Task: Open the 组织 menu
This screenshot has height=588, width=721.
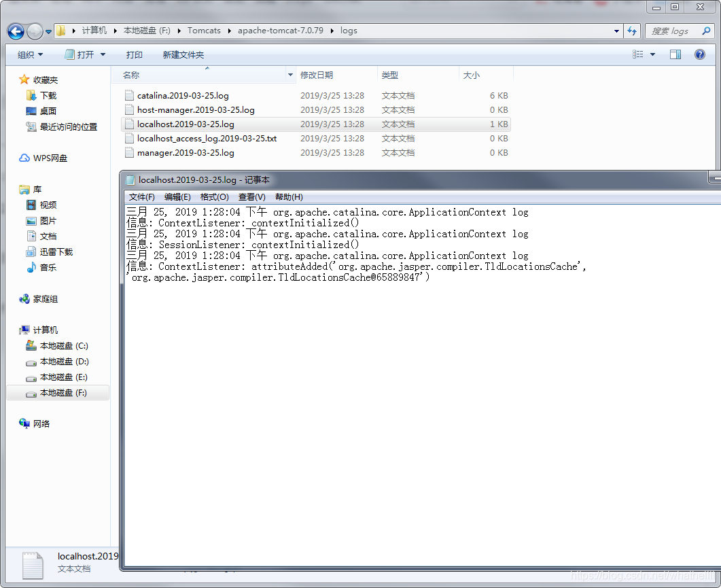Action: pos(30,55)
